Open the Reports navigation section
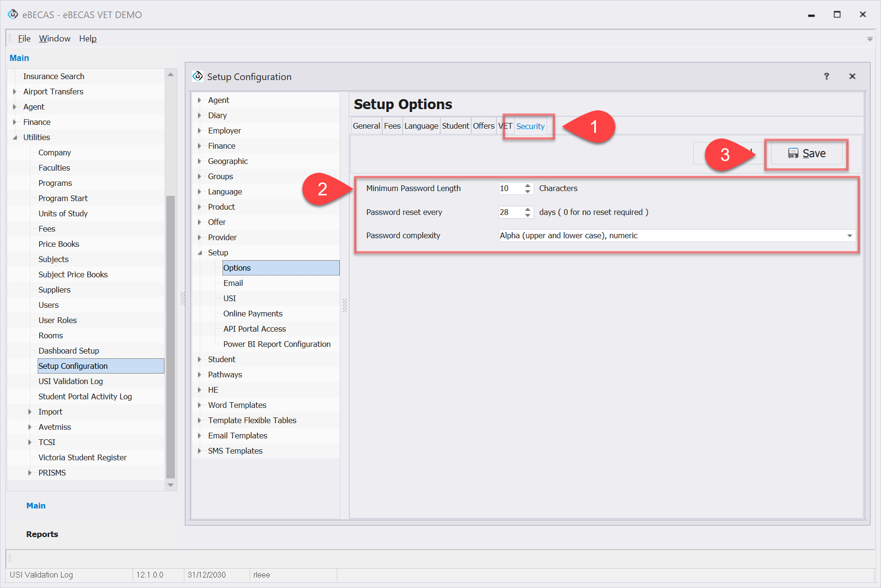Image resolution: width=881 pixels, height=588 pixels. (x=42, y=534)
